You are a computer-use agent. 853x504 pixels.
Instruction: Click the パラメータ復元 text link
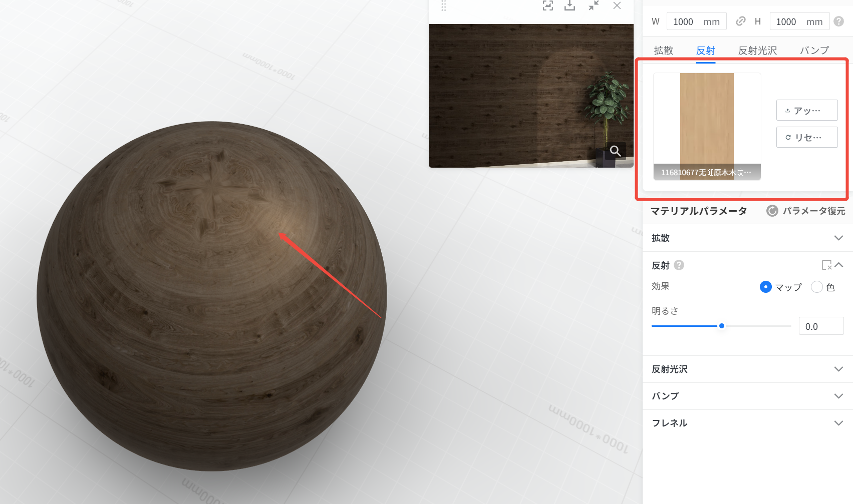[814, 211]
